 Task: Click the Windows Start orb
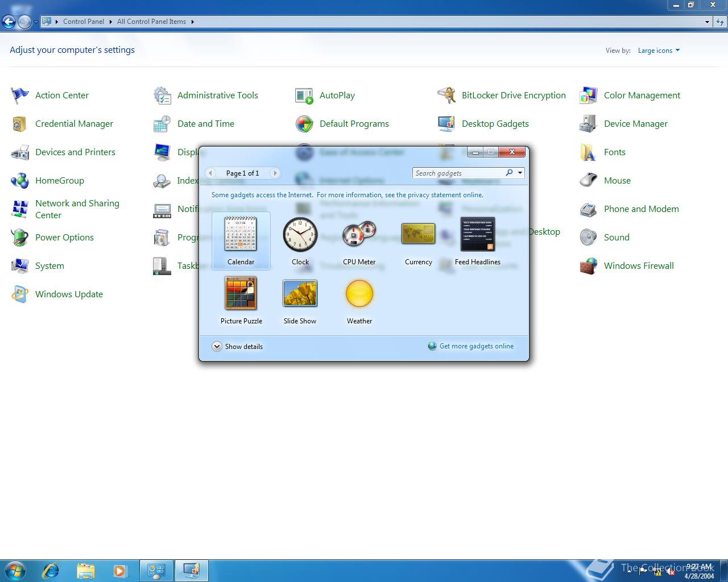(15, 570)
